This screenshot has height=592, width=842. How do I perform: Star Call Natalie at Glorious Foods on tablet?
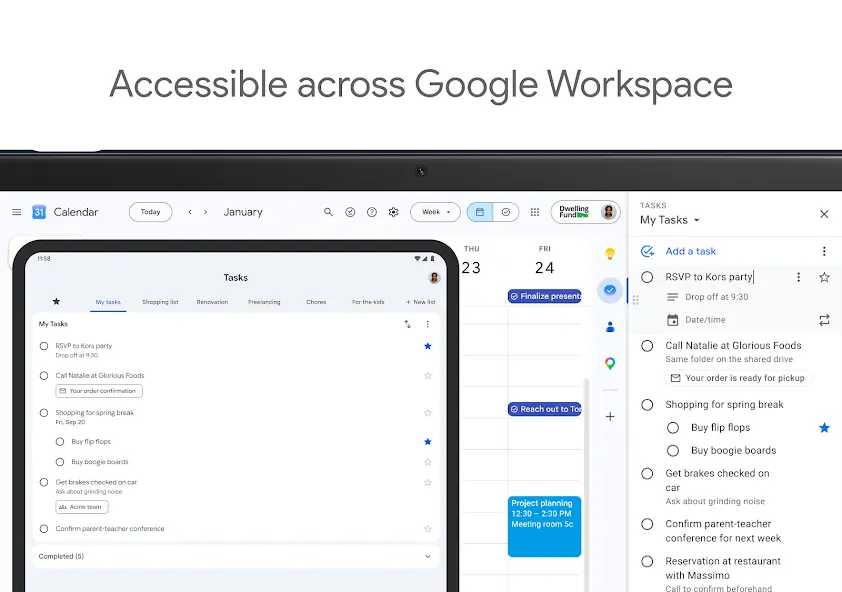coord(428,376)
